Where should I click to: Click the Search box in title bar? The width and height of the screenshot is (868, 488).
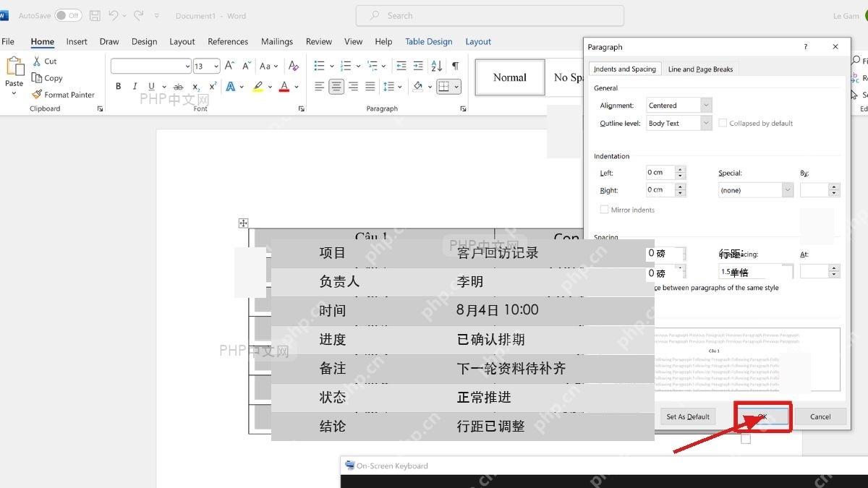tap(490, 15)
